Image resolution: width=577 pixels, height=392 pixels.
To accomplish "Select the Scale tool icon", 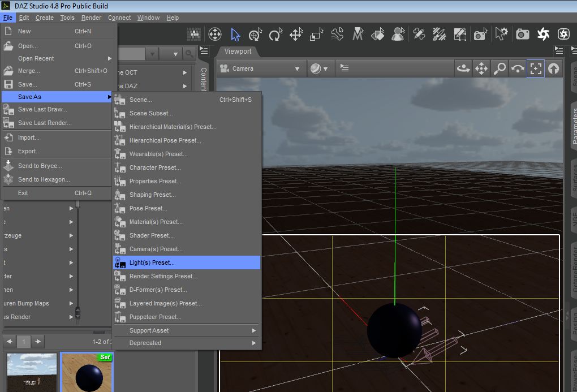I will coord(316,35).
